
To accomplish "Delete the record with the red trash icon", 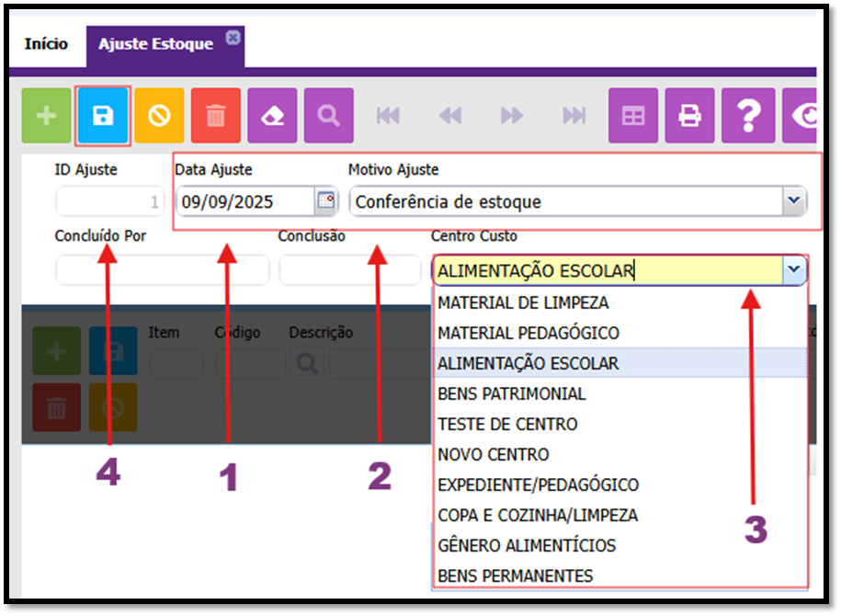I will click(x=216, y=116).
